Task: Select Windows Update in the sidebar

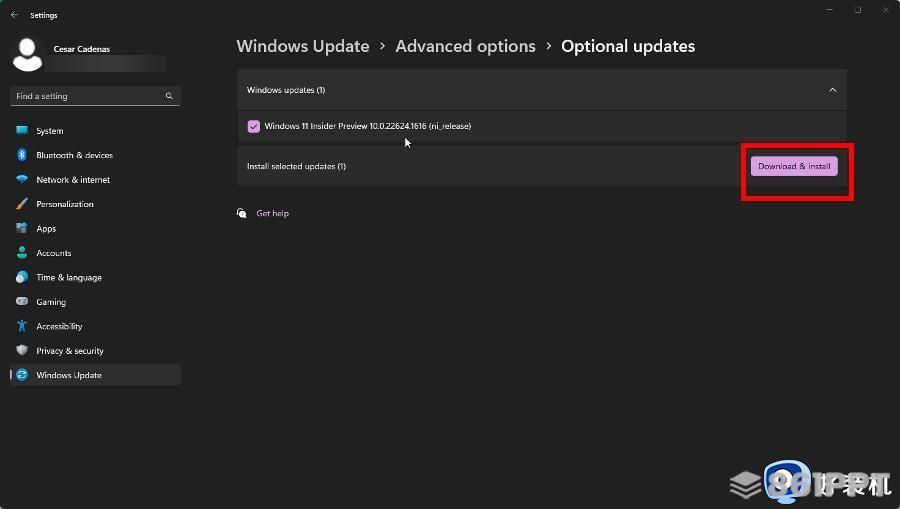Action: (95, 375)
